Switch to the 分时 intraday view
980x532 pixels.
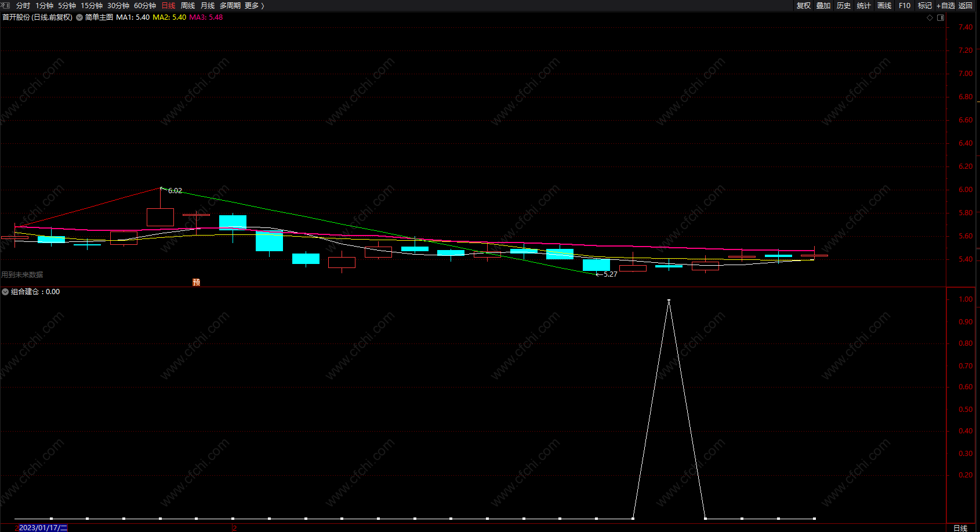click(x=23, y=5)
